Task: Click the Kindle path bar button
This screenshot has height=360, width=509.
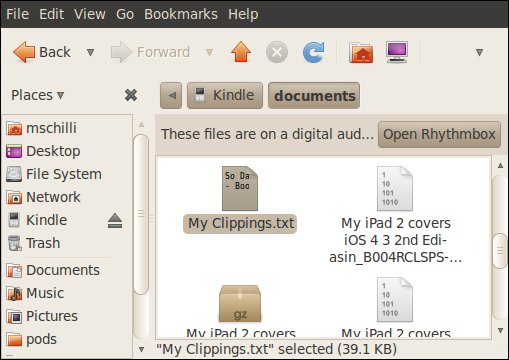Action: [x=225, y=96]
